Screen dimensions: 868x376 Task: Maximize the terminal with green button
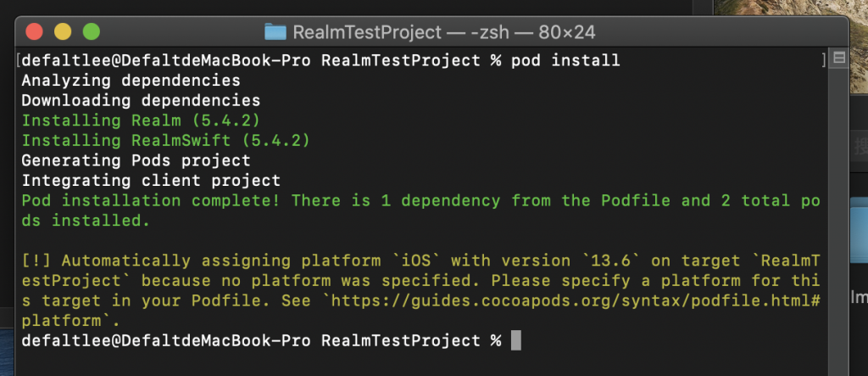92,31
